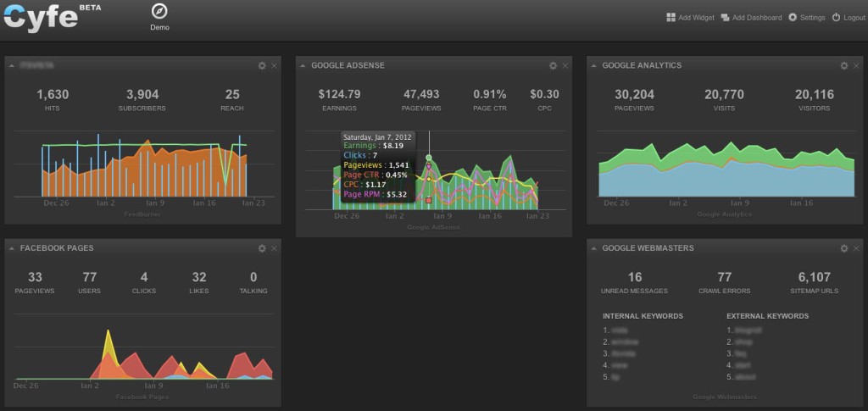Click the Saturday, Jan 7, 2012 tooltip date
The width and height of the screenshot is (868, 411).
click(x=376, y=136)
